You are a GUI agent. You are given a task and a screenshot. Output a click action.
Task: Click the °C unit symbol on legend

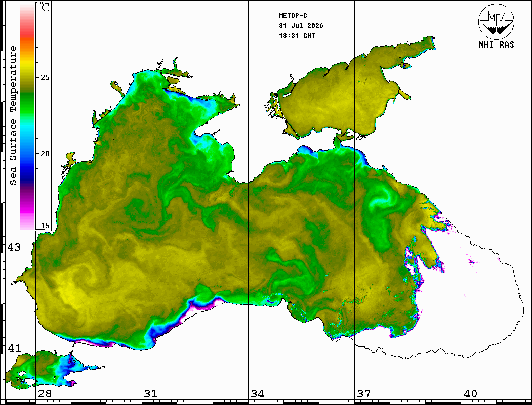click(45, 7)
